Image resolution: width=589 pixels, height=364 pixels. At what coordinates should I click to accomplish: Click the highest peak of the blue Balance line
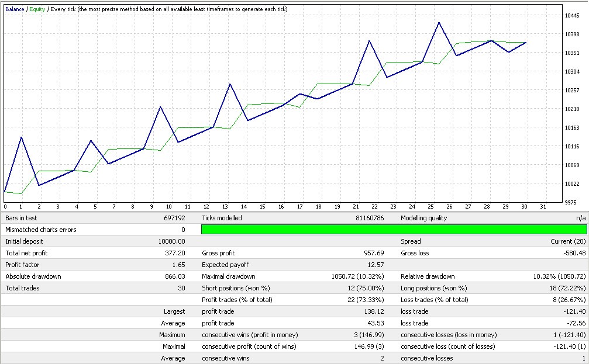(x=439, y=23)
